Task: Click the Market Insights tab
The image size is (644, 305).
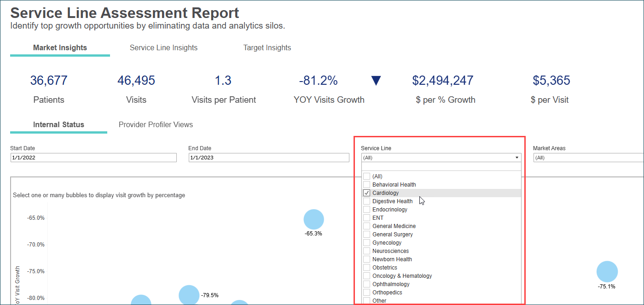Action: click(60, 48)
